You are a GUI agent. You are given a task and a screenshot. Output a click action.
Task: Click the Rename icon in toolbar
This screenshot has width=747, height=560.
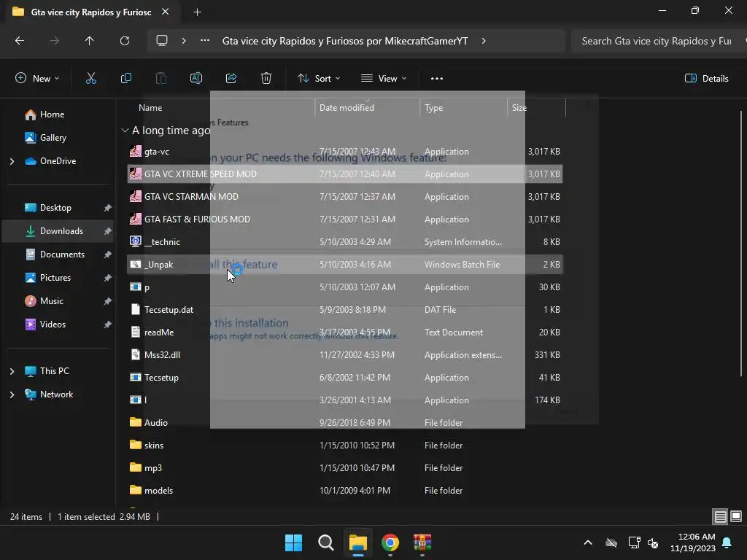click(196, 79)
